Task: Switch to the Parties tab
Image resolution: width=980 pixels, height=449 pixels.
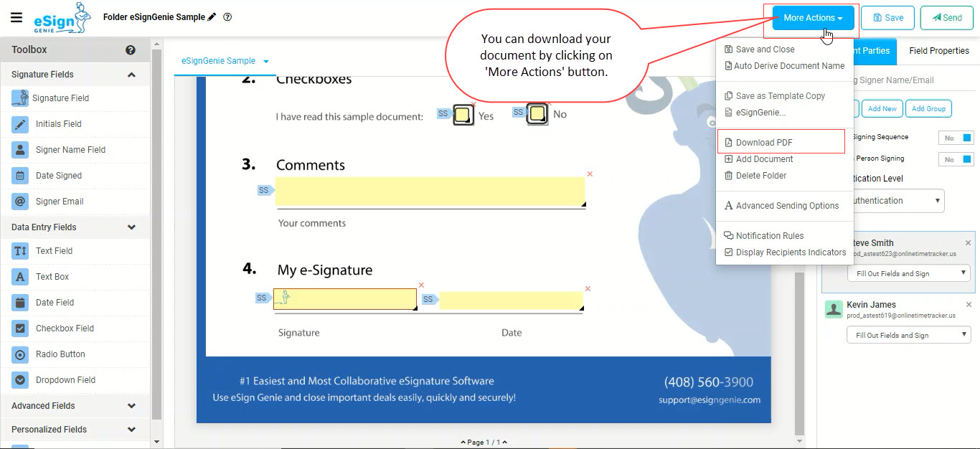Action: [874, 51]
